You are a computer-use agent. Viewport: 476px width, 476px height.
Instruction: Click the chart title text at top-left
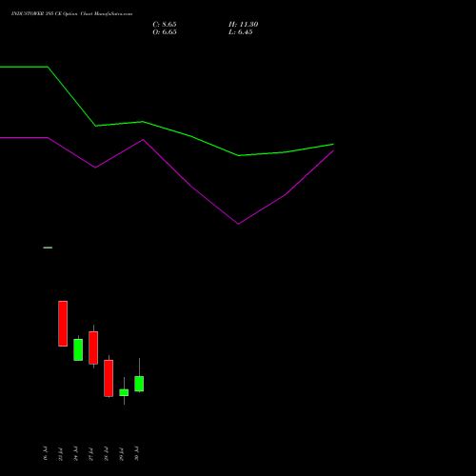click(x=71, y=14)
